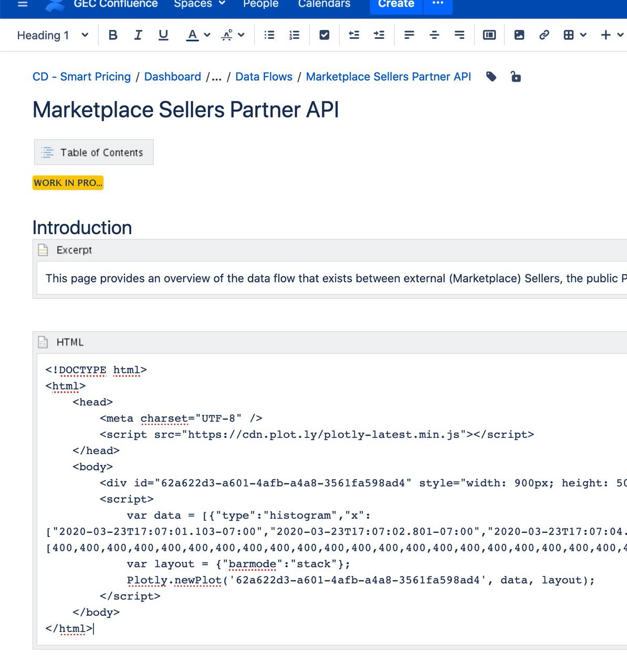Viewport: 627px width, 672px height.
Task: Click the var layout barmode line
Action: tap(238, 564)
